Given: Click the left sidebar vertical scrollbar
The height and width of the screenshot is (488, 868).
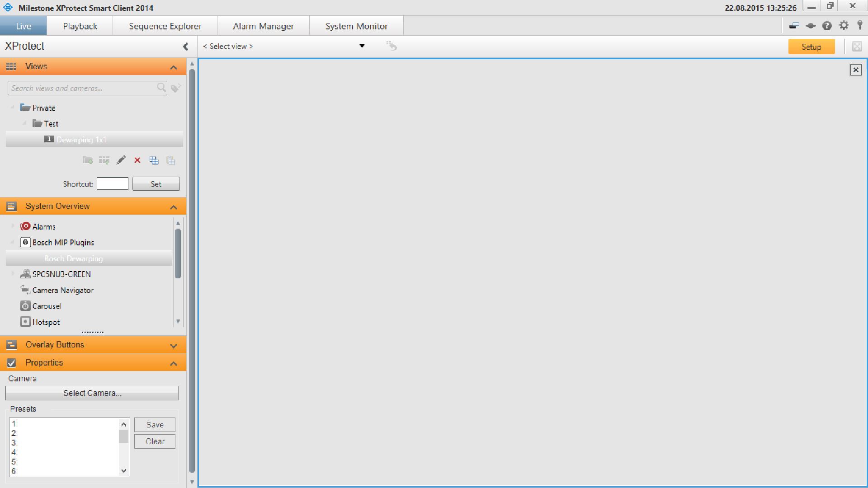Looking at the screenshot, I should pyautogui.click(x=192, y=271).
